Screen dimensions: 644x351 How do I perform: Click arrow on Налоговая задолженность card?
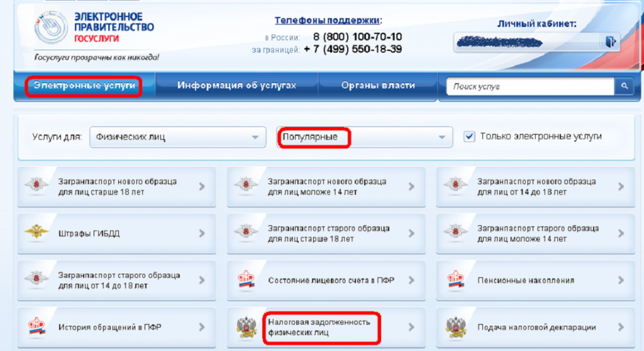(411, 327)
